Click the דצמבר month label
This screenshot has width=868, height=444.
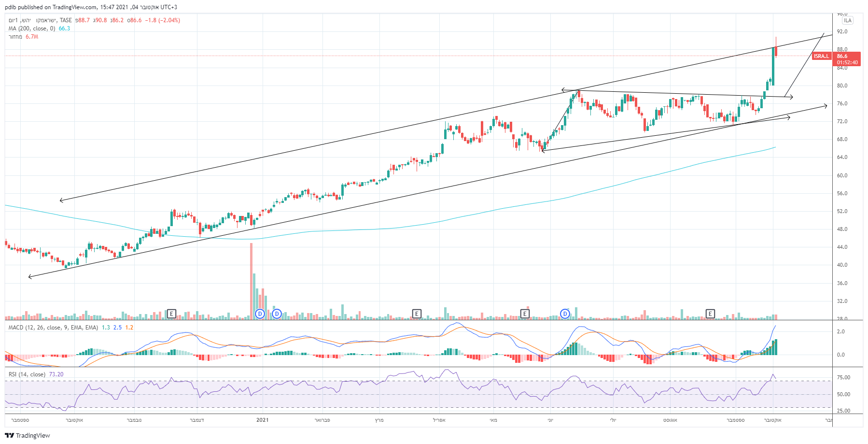pyautogui.click(x=197, y=420)
